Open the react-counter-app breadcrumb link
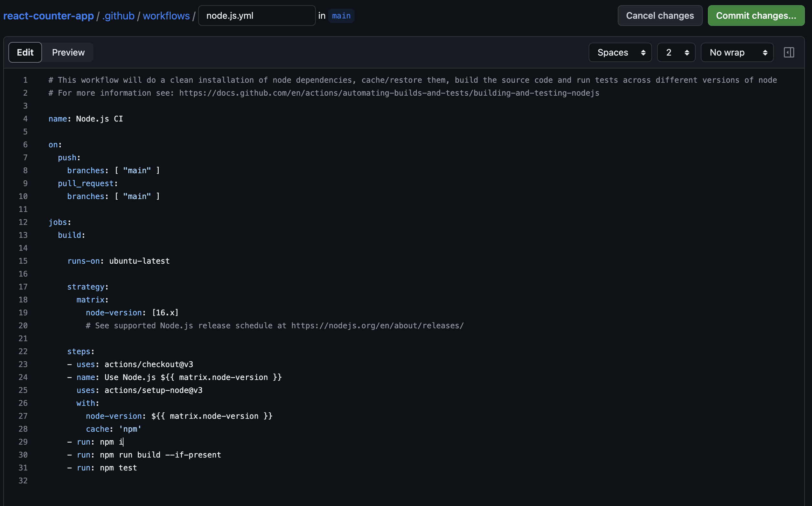Screen dimensions: 812x506 (x=48, y=16)
